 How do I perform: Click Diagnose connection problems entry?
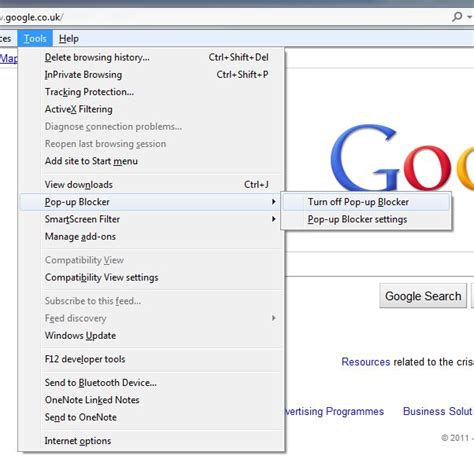click(x=152, y=127)
